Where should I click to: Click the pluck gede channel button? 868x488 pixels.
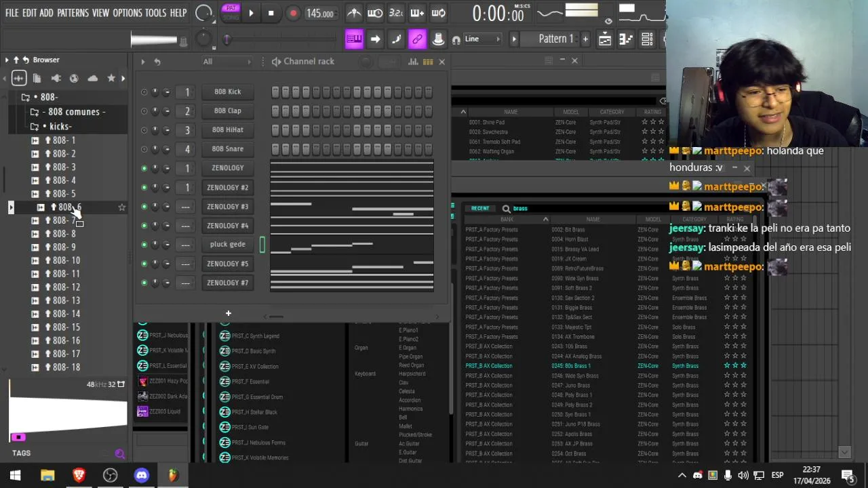[x=228, y=244]
